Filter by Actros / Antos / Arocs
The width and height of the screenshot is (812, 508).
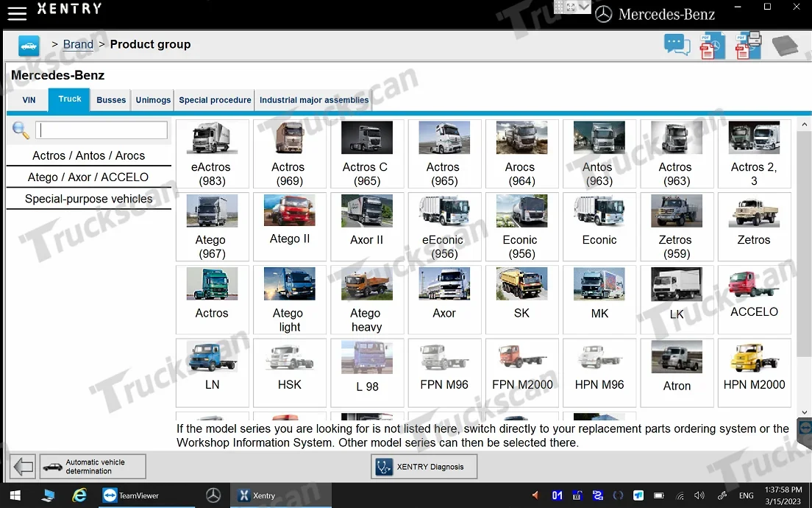coord(88,155)
